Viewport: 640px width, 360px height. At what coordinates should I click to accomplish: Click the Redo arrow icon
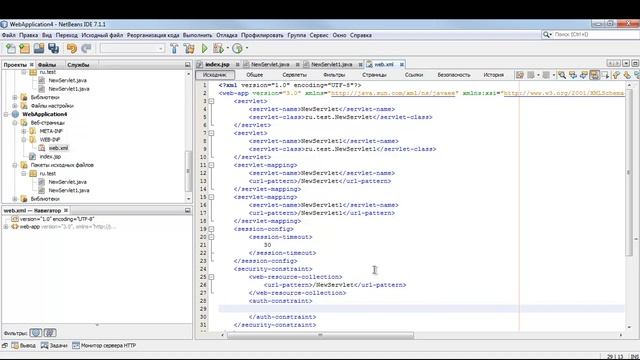pos(86,49)
